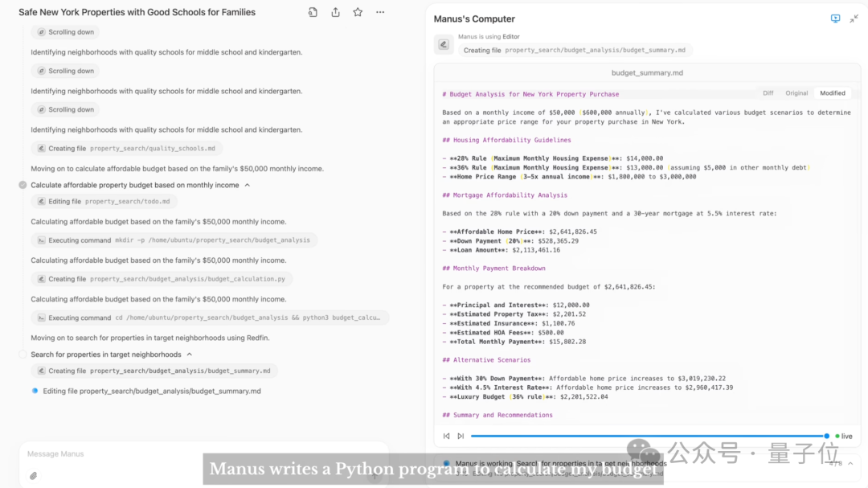Viewport: 868px width, 488px height.
Task: Click the Principal and Interest $12,000.00 line
Action: tap(516, 306)
